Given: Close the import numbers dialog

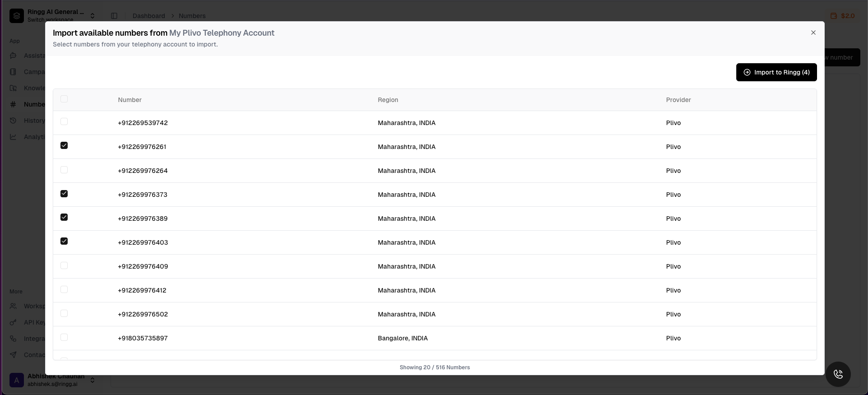Looking at the screenshot, I should pos(813,33).
